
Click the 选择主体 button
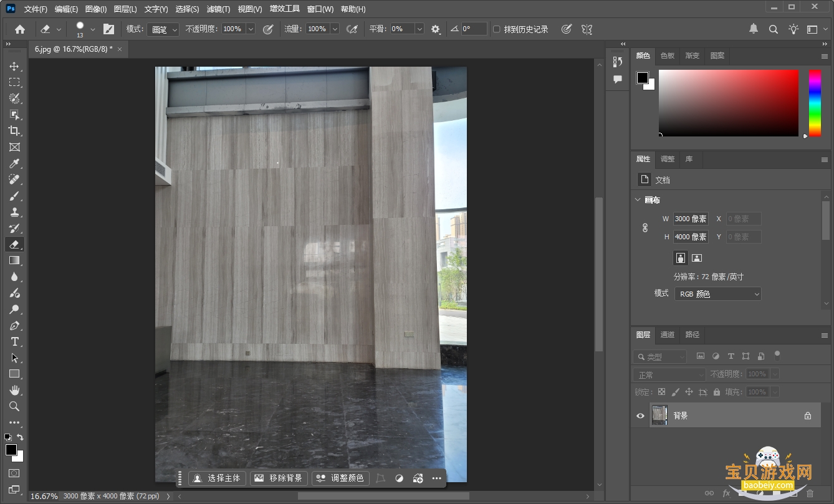pyautogui.click(x=217, y=478)
